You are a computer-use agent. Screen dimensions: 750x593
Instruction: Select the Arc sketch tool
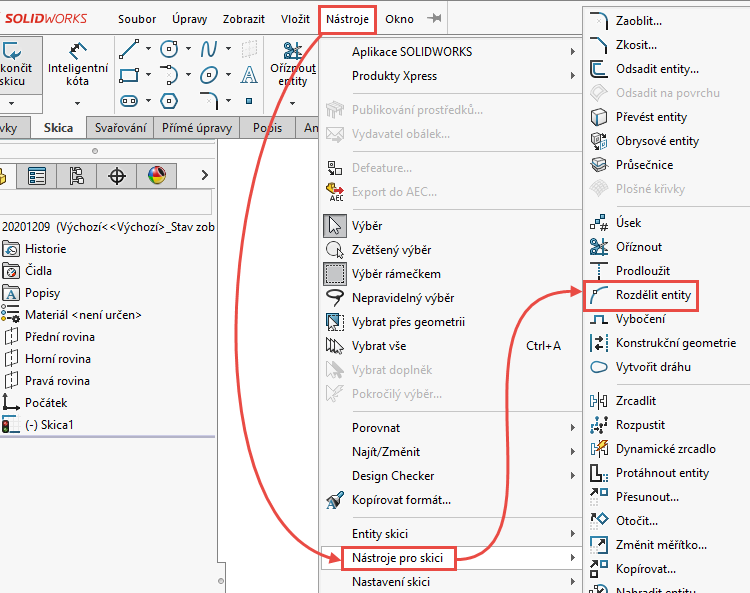point(169,75)
